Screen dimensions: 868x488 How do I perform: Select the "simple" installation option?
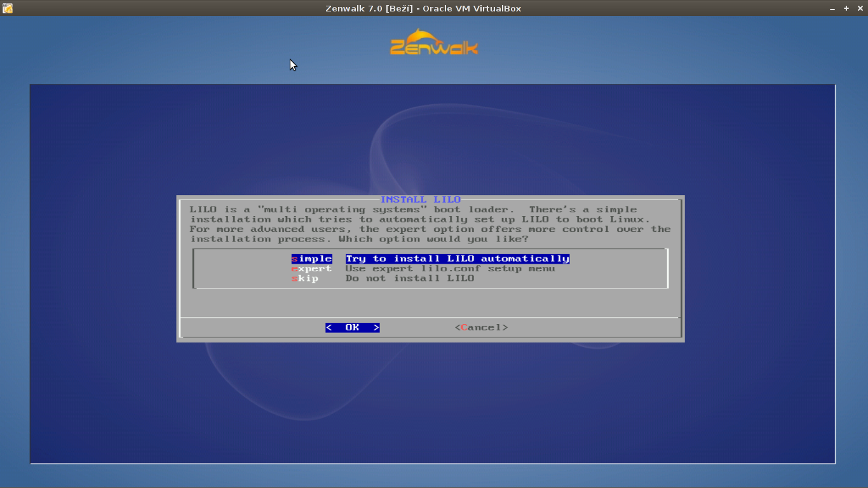click(x=311, y=259)
